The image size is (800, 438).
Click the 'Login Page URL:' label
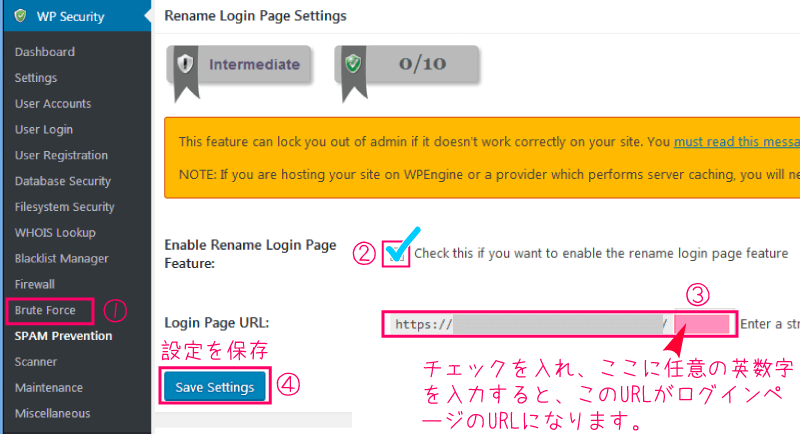(x=216, y=323)
